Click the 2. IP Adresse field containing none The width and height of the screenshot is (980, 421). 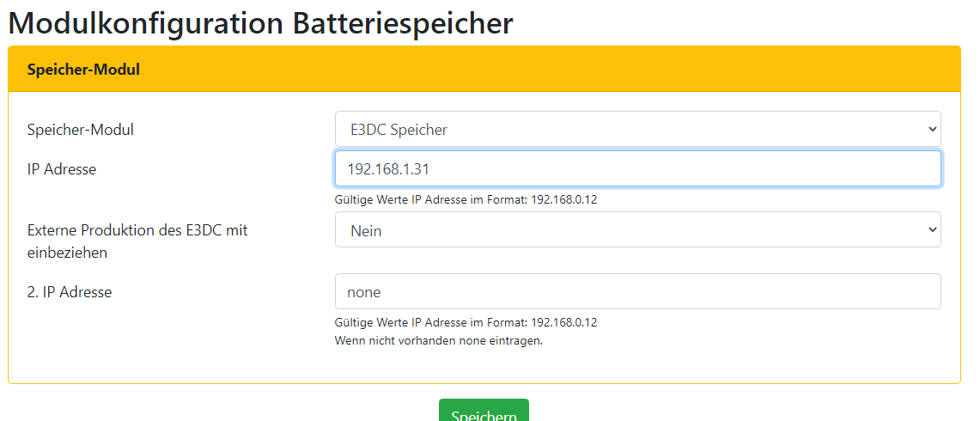pos(637,291)
